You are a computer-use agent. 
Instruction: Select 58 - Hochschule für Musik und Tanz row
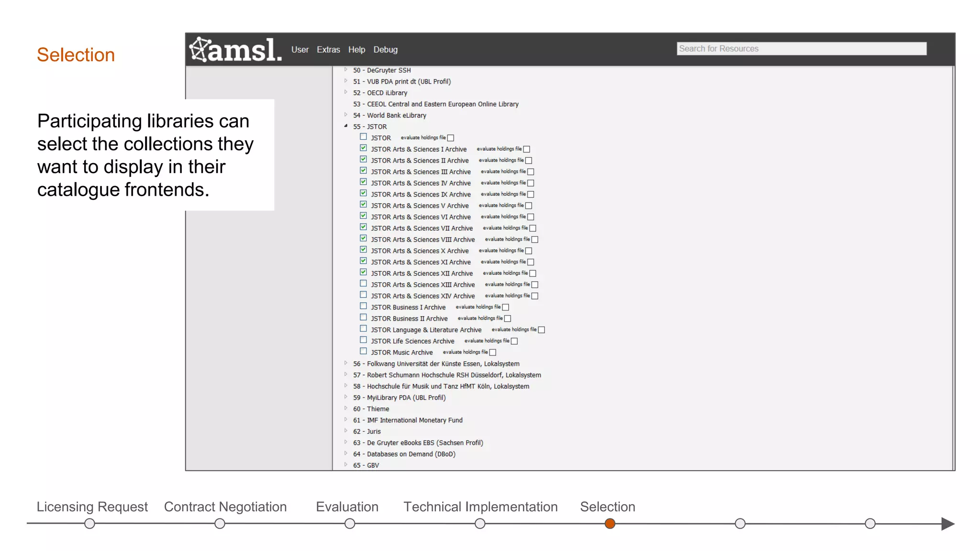(441, 386)
